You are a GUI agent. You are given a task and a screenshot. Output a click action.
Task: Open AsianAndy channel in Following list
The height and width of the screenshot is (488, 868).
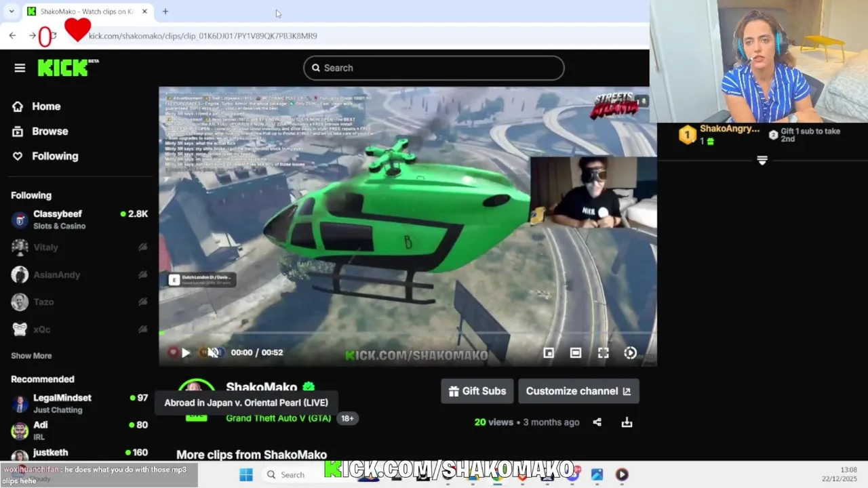pos(79,274)
